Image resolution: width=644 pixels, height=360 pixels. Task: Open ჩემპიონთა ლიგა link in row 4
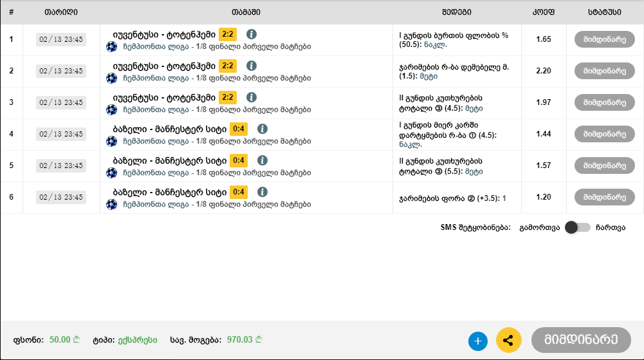[x=156, y=142]
